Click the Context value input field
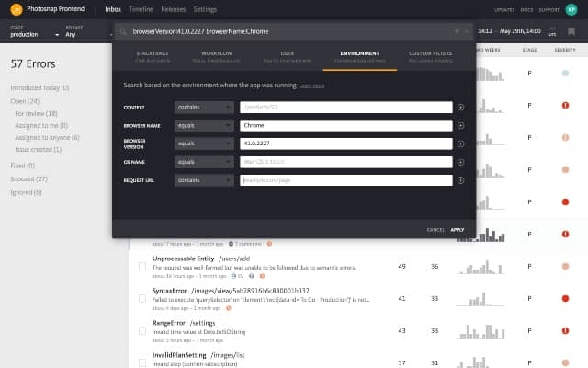Screen dimensions: 588x368 [x=346, y=108]
